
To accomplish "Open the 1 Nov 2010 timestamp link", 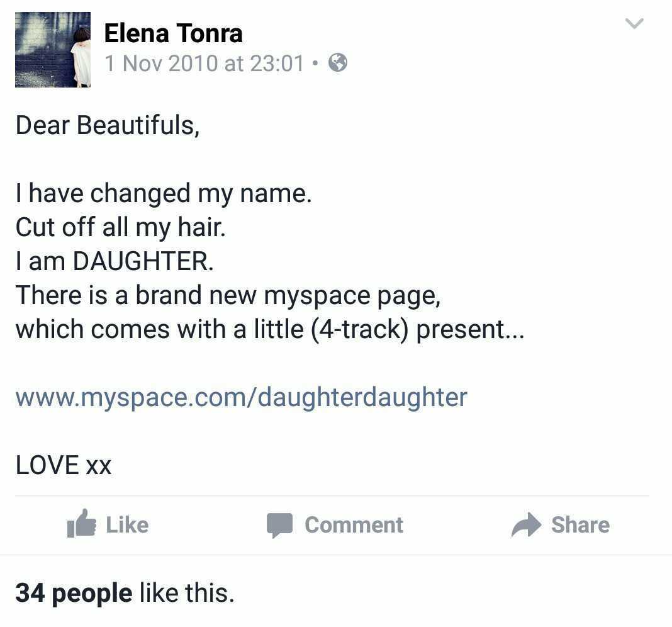I will pos(204,63).
